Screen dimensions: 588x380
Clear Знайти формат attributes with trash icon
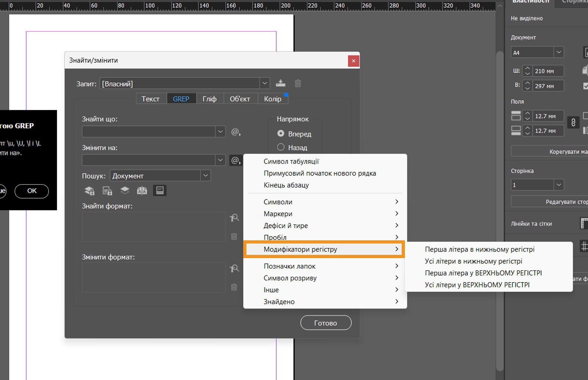pos(234,237)
